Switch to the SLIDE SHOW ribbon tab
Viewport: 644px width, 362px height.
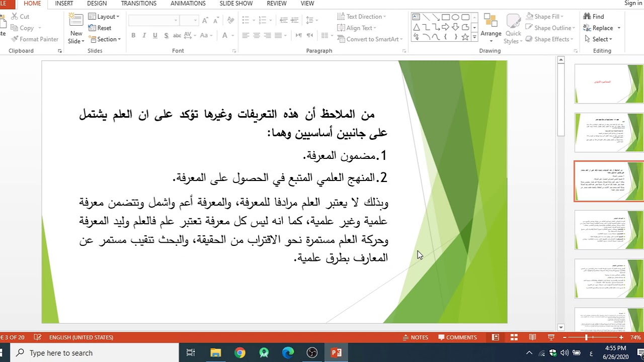[236, 4]
